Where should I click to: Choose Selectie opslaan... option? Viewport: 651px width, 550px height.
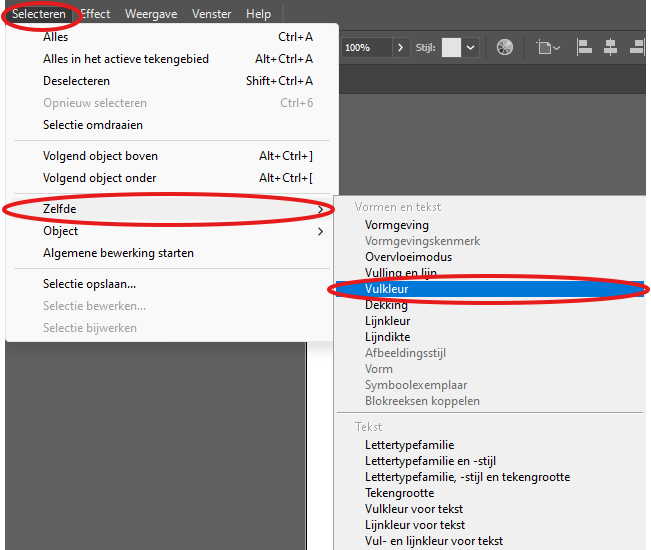[90, 284]
